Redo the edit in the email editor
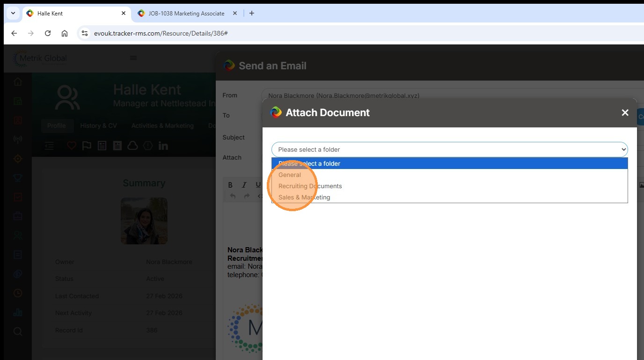The image size is (644, 360). 247,196
